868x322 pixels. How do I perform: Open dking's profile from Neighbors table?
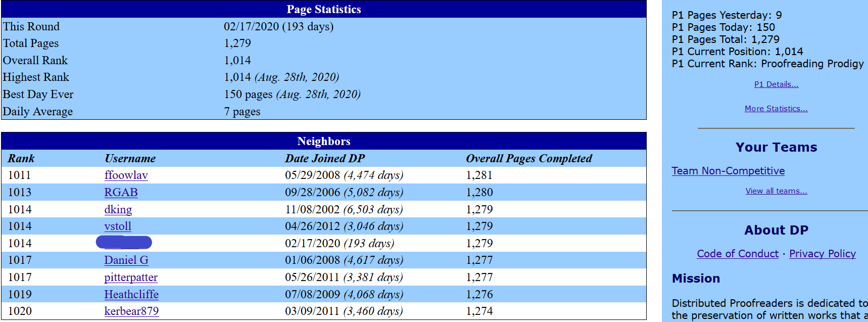tap(118, 210)
